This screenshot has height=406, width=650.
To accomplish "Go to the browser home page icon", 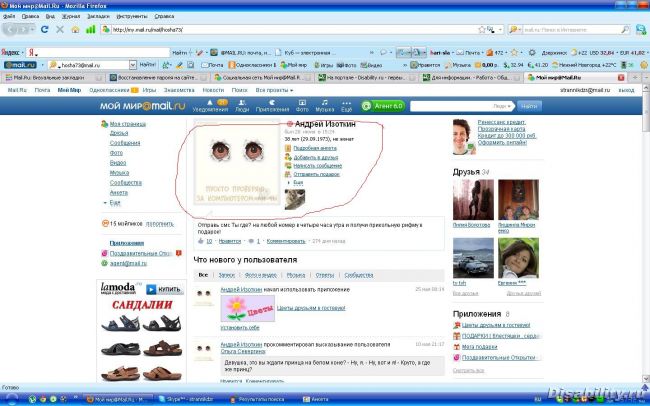I will (75, 29).
